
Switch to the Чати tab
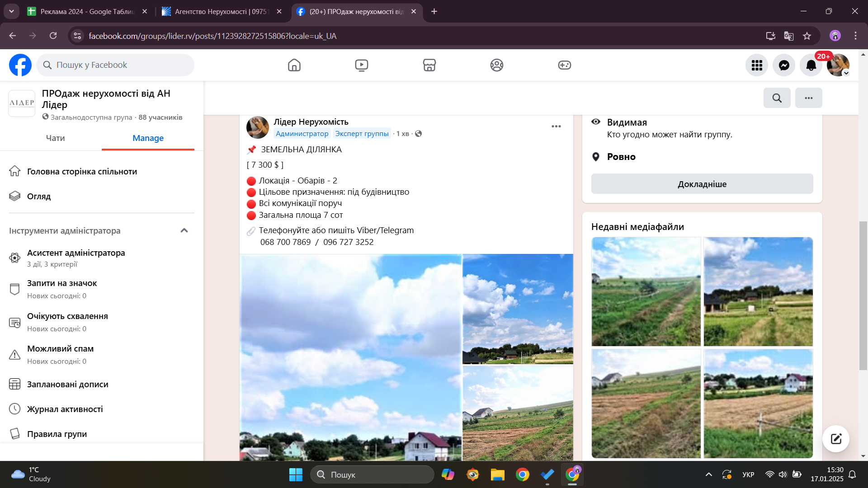pos(55,138)
